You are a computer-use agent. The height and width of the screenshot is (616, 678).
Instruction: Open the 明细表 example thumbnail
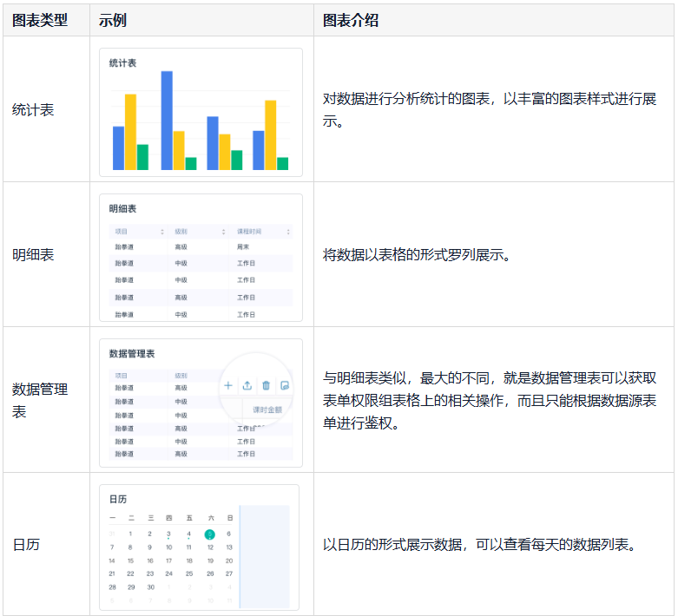click(x=201, y=257)
